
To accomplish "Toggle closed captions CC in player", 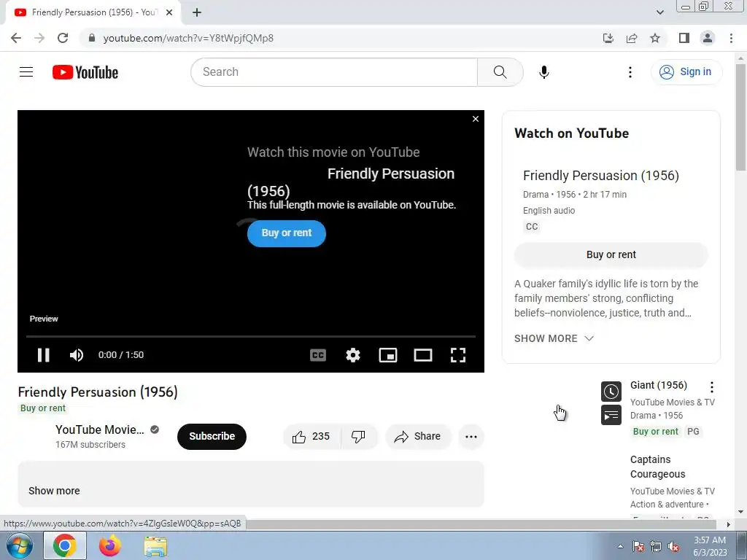I will (x=318, y=355).
